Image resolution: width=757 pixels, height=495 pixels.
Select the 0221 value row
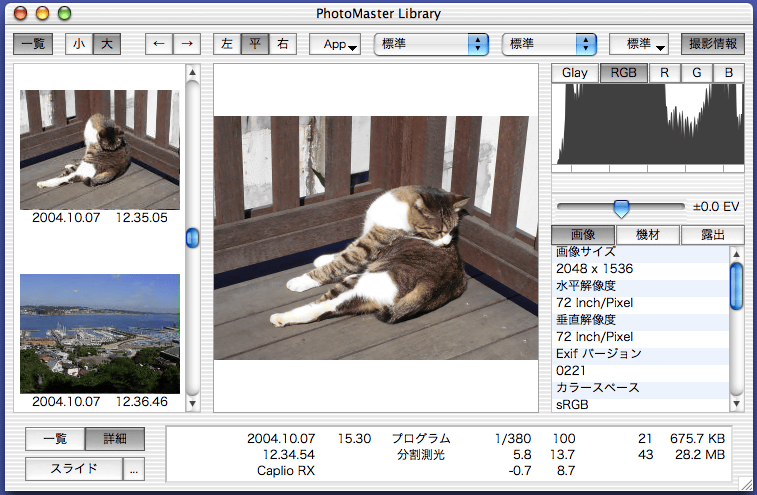pyautogui.click(x=640, y=371)
